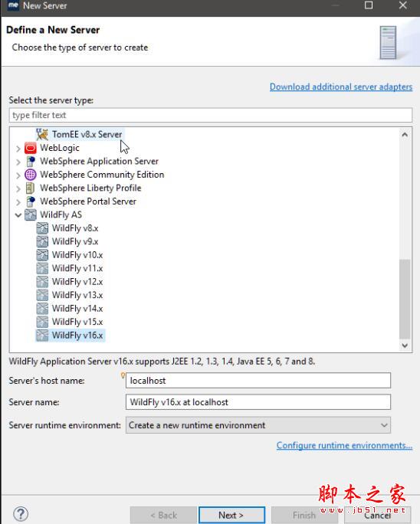Click the Cancel button

[378, 515]
